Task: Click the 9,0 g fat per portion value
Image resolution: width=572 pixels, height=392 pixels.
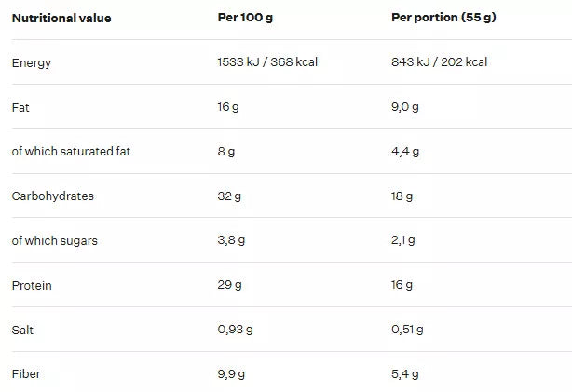Action: click(x=405, y=107)
